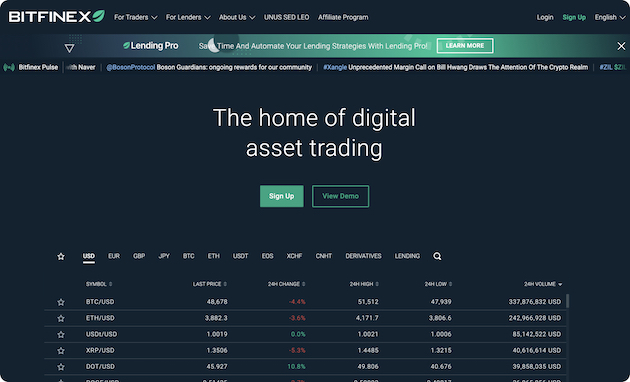
Task: Click the ETH/USD volume 242,966,928 USD
Action: pyautogui.click(x=534, y=318)
